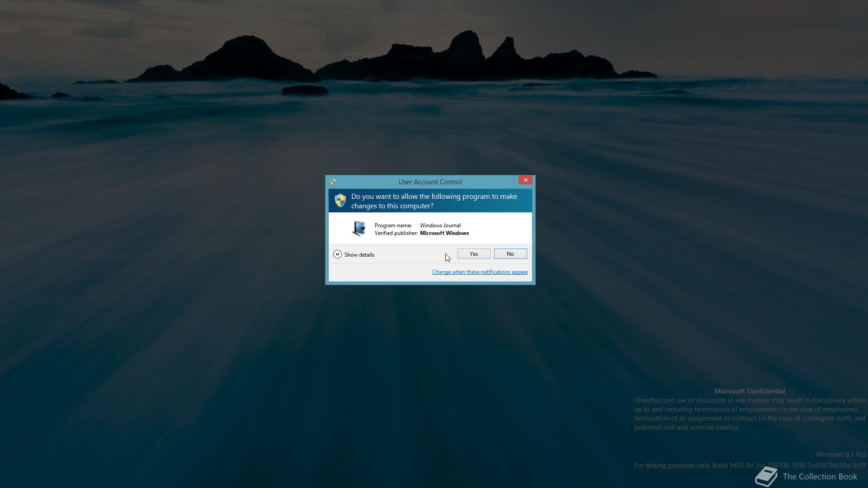Close the User Account Control dialog
868x488 pixels.
coord(525,180)
